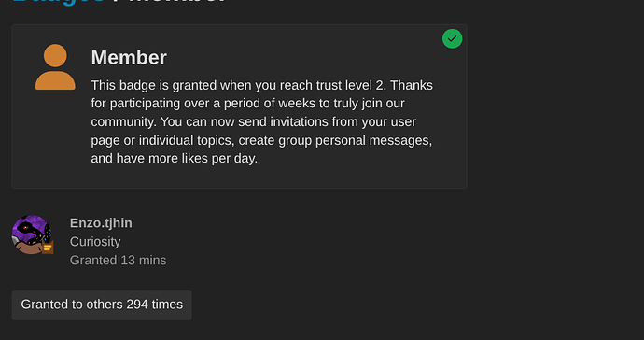The height and width of the screenshot is (340, 644).
Task: Select the Member badge heading
Action: (129, 57)
